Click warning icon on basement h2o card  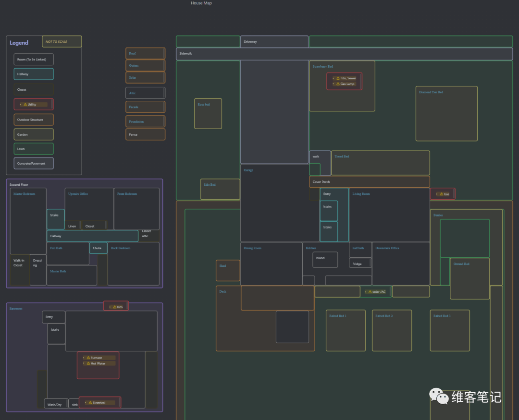[x=114, y=307]
